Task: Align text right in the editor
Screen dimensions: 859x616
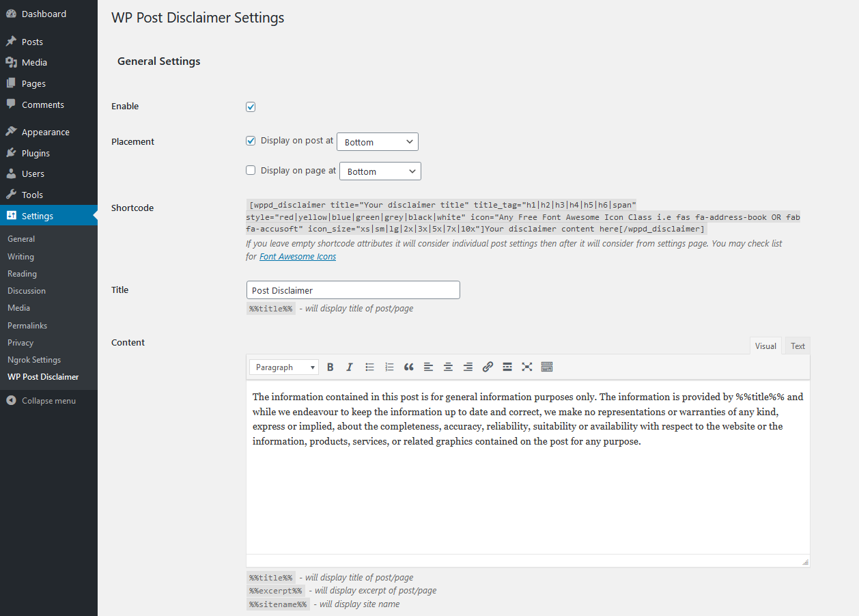Action: pos(468,367)
